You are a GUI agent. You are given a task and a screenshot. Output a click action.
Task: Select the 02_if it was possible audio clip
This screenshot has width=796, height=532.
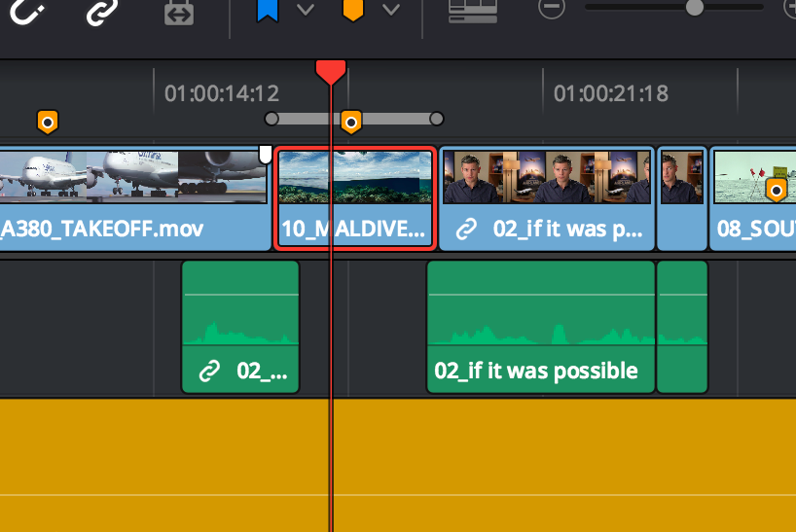pos(540,327)
